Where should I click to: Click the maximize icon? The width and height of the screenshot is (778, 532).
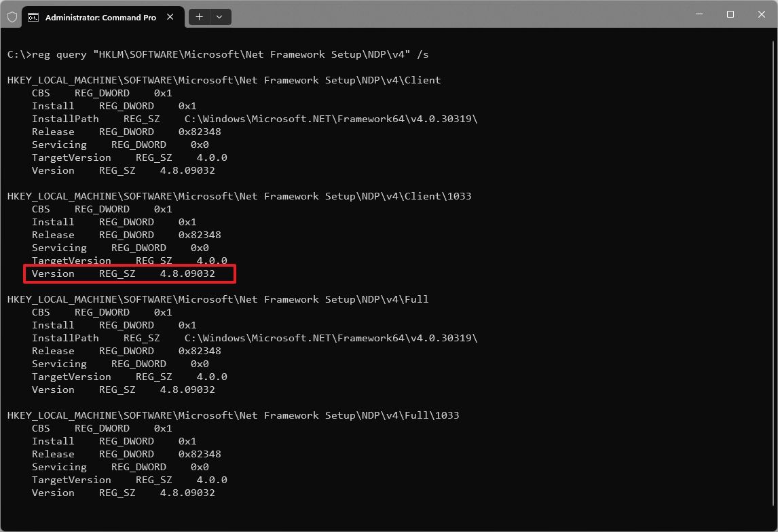tap(730, 14)
